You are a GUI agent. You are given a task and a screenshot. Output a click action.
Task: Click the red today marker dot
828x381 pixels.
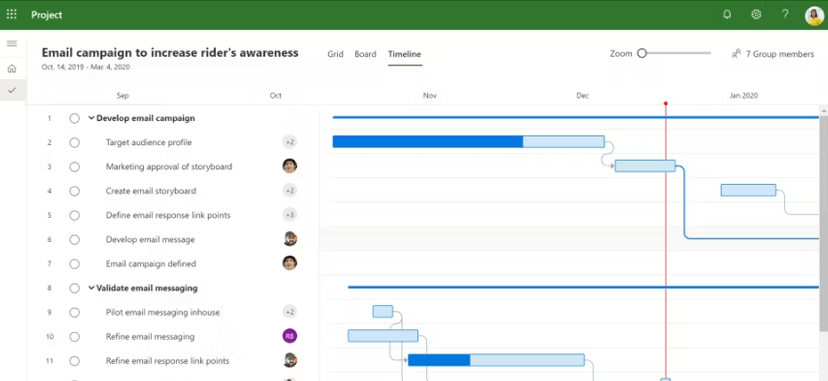(x=665, y=103)
